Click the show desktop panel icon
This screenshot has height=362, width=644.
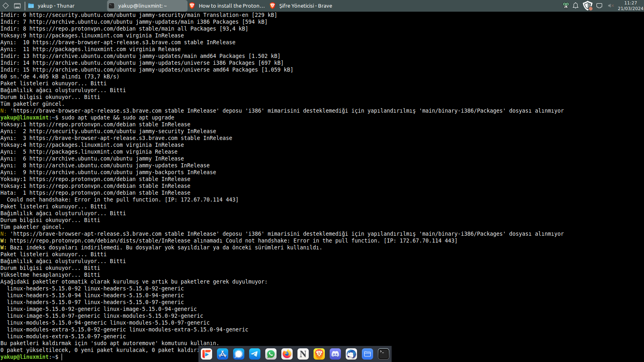17,6
